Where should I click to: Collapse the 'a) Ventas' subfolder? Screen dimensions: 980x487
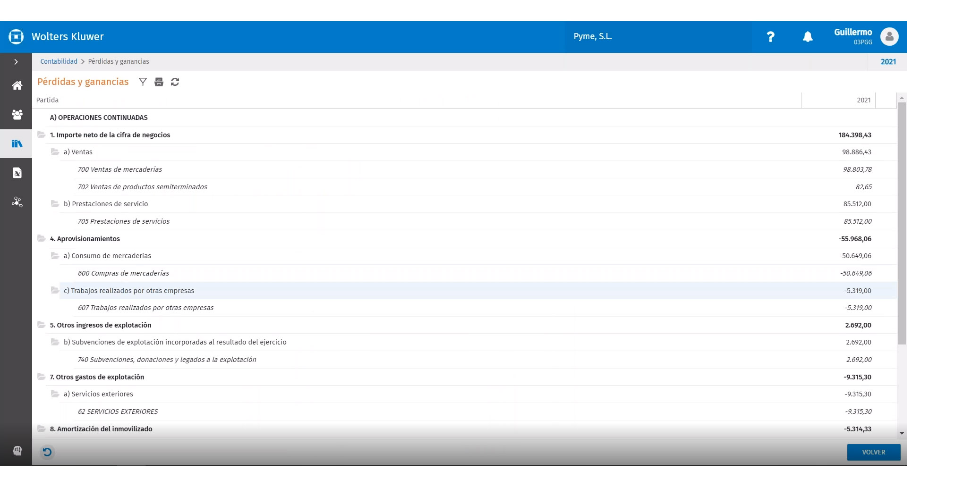pyautogui.click(x=55, y=152)
